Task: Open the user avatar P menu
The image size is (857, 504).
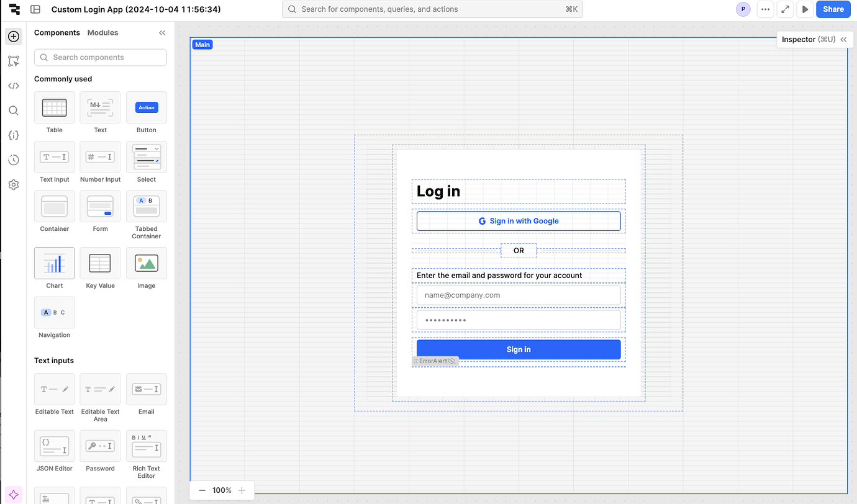Action: 743,9
